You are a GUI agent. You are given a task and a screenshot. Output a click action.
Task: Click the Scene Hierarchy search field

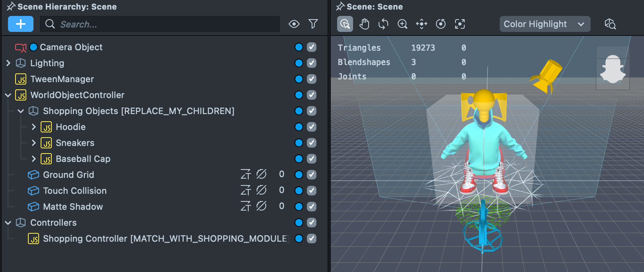tap(159, 24)
